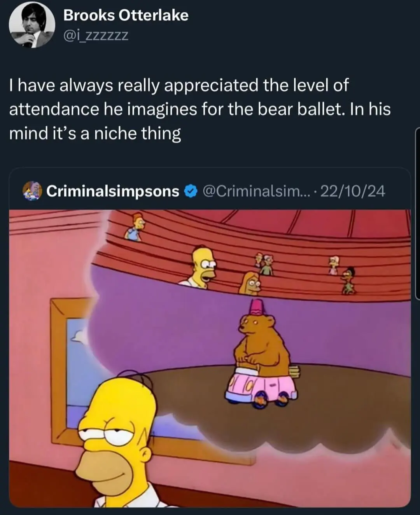The image size is (420, 515).
Task: Click Homer seated in the theatre audience
Action: [199, 267]
